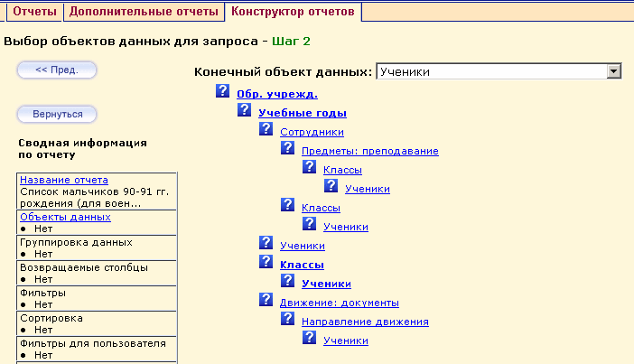Click help icon beside Учебные годы
634x364 pixels.
click(244, 110)
